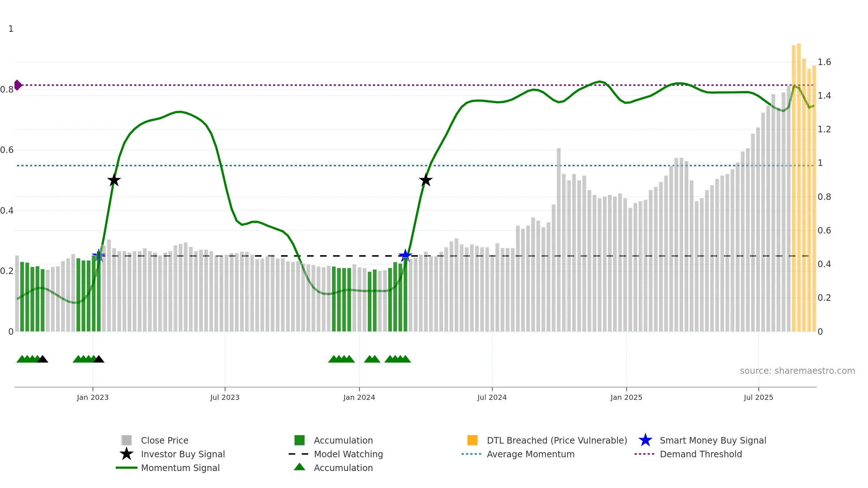Click the purple dotted Demand Threshold legend line
Viewport: 868px width, 488px height.
[644, 454]
